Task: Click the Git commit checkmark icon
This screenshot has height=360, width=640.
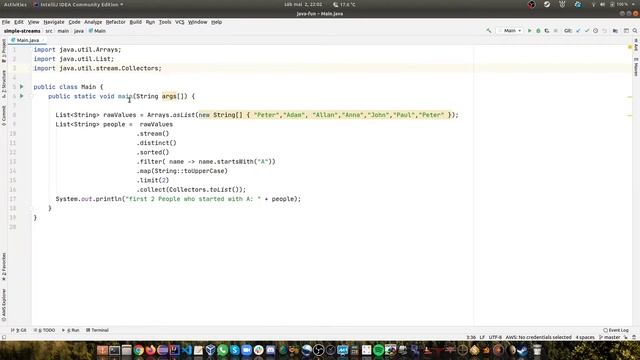Action: (587, 31)
